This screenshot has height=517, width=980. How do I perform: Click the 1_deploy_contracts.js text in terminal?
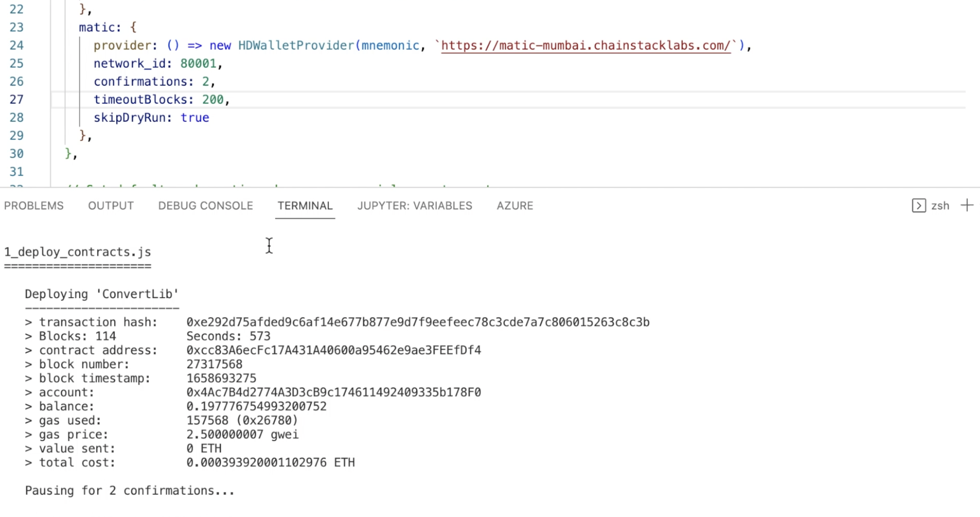(78, 252)
